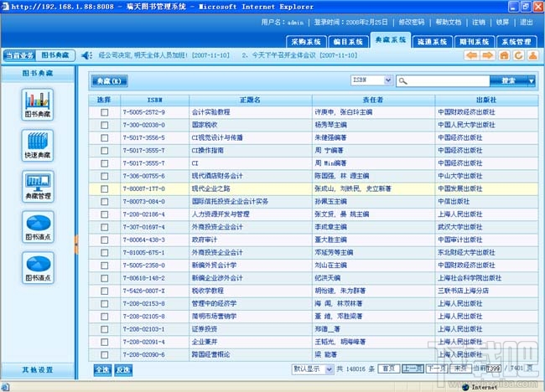Viewport: 545px width, 392px height.
Task: Collapse the sidebar using orange splitter handle
Action: (76, 245)
